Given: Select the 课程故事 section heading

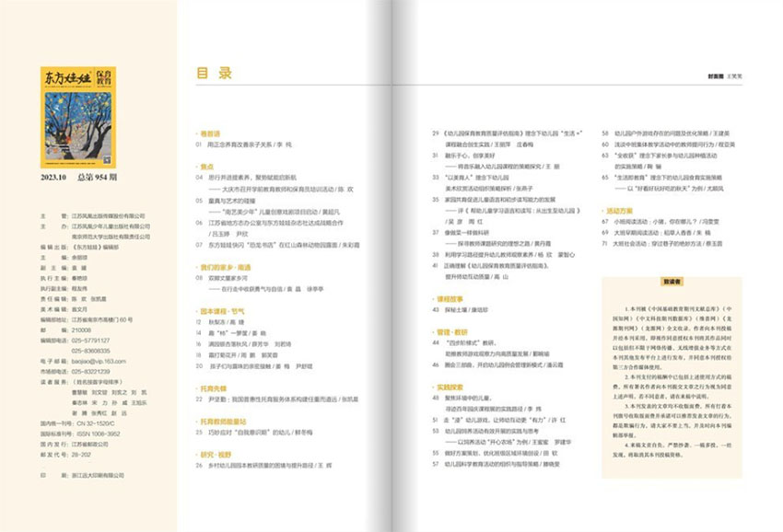Looking at the screenshot, I should pos(449,299).
